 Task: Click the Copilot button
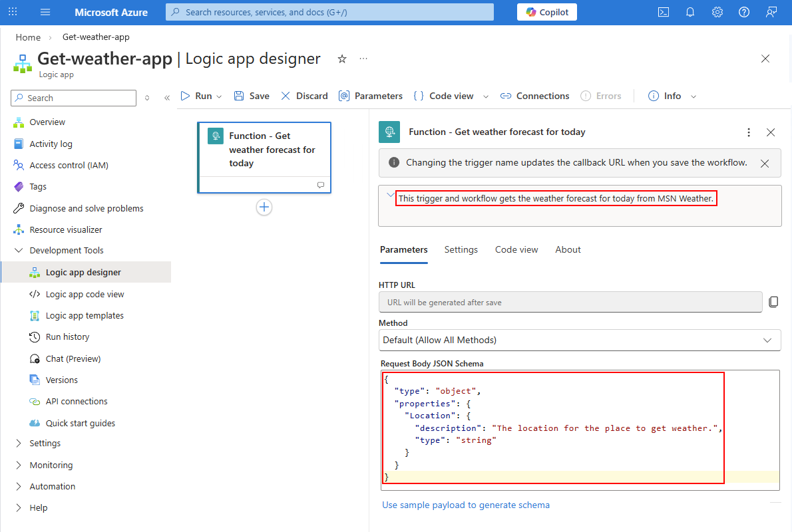[547, 12]
